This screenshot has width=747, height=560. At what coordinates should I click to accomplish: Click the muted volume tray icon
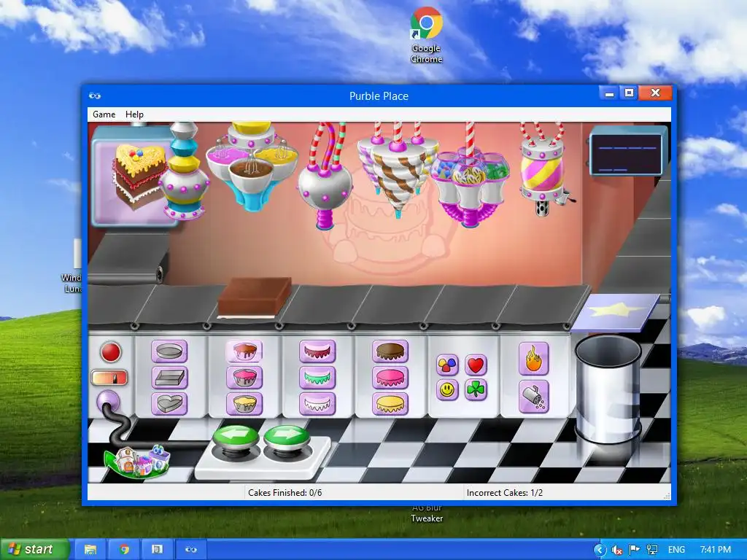[616, 550]
